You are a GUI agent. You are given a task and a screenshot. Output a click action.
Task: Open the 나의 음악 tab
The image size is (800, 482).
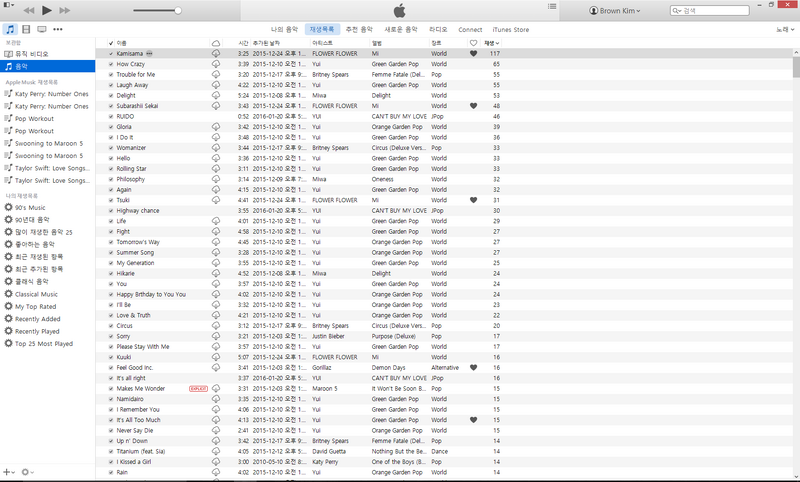(285, 30)
